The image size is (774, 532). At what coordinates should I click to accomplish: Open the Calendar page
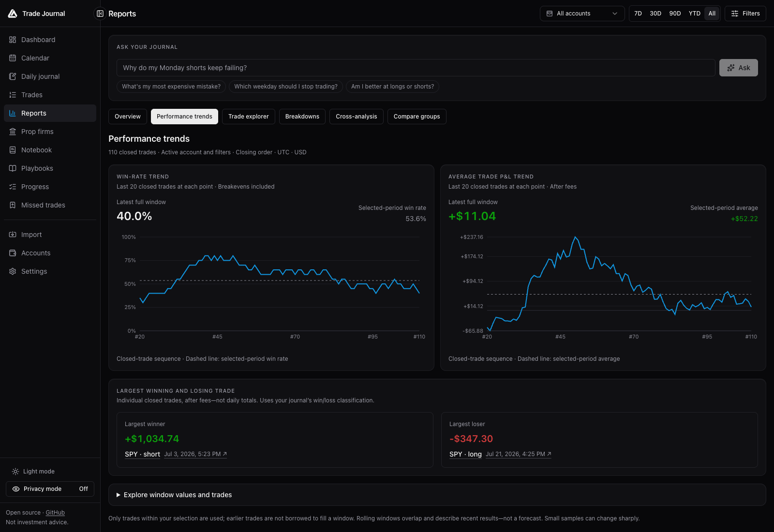(x=50, y=58)
